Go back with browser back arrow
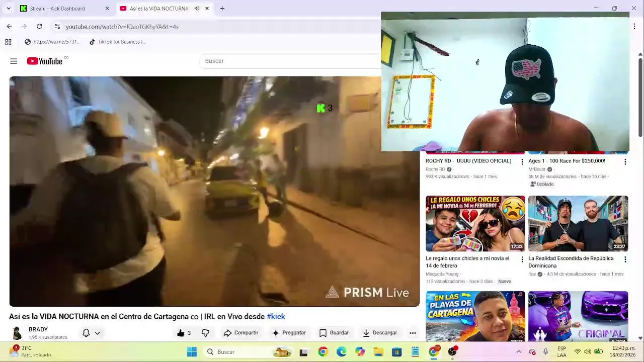This screenshot has width=644, height=362. pos(9,26)
